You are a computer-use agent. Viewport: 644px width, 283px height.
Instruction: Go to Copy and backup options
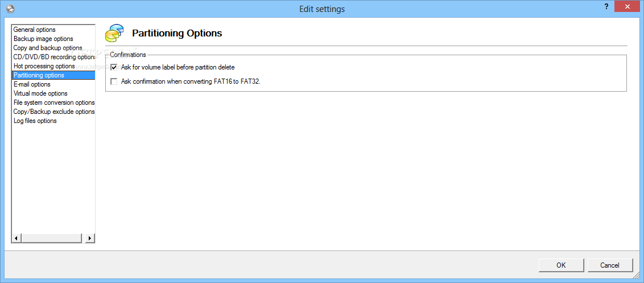pyautogui.click(x=48, y=48)
